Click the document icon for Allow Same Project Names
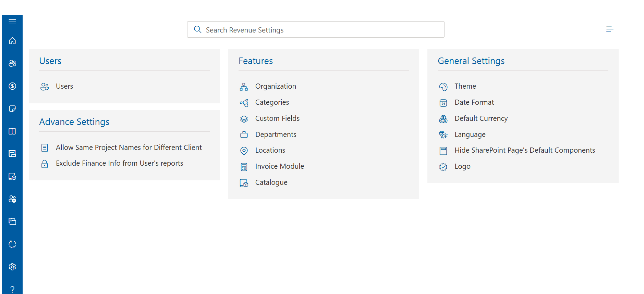Screen dimensions: 644x294 point(45,148)
